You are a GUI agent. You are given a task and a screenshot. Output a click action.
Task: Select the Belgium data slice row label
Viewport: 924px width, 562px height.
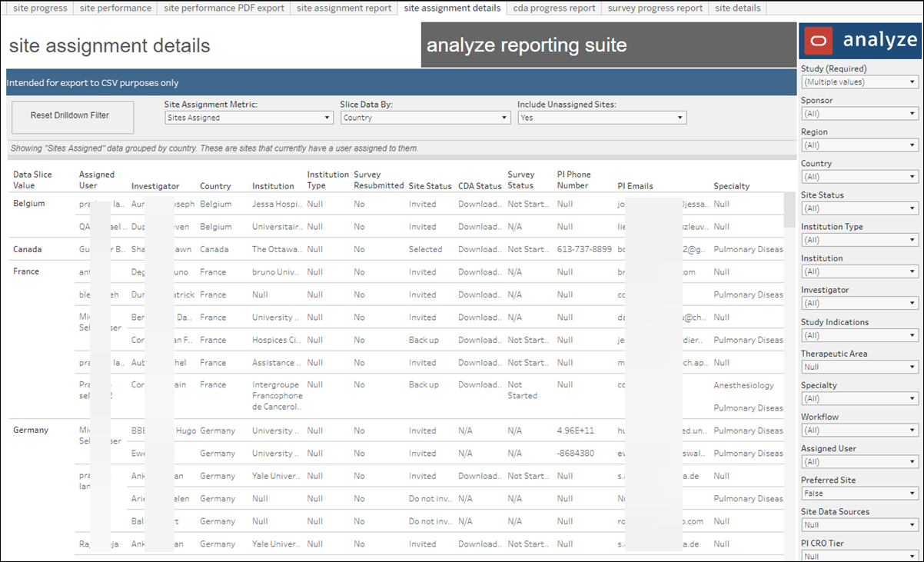point(29,204)
